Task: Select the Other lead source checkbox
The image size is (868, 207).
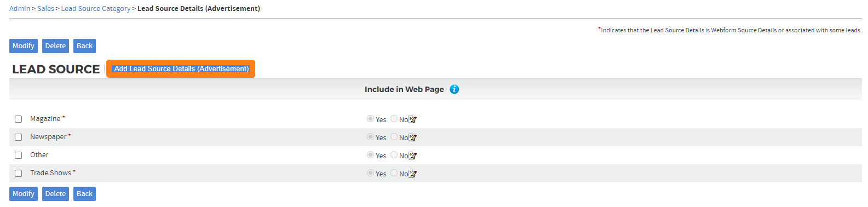Action: coord(18,155)
